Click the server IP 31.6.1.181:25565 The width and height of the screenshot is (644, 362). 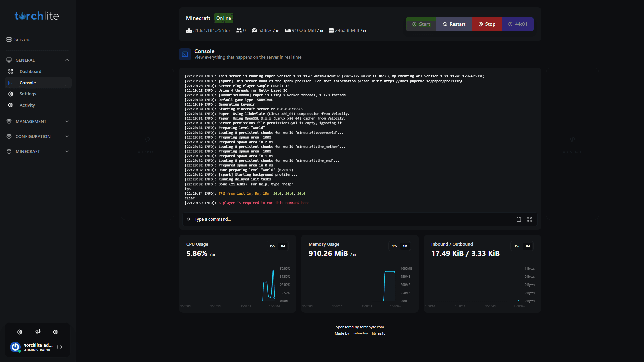211,30
